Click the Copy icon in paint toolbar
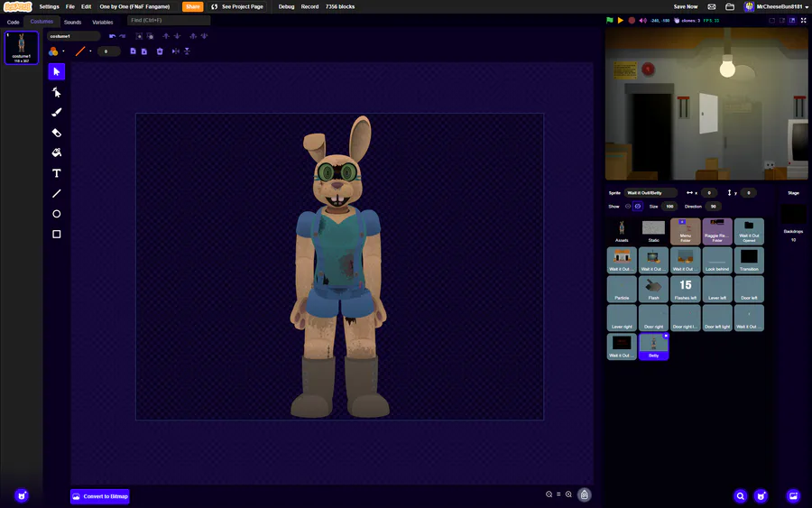This screenshot has height=508, width=812. pyautogui.click(x=134, y=51)
